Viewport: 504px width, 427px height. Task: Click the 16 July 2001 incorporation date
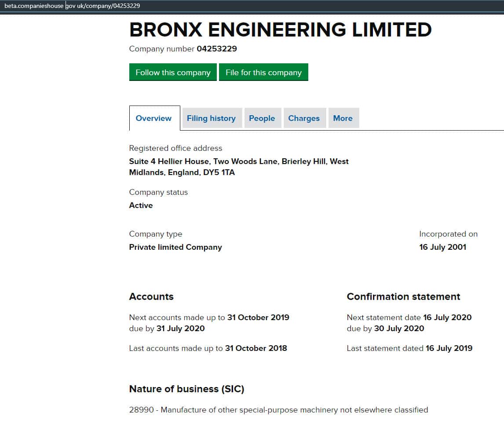coord(442,247)
